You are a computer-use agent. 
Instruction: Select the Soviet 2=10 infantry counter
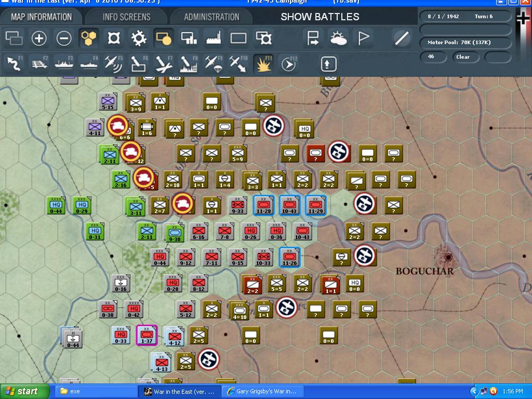tap(172, 179)
